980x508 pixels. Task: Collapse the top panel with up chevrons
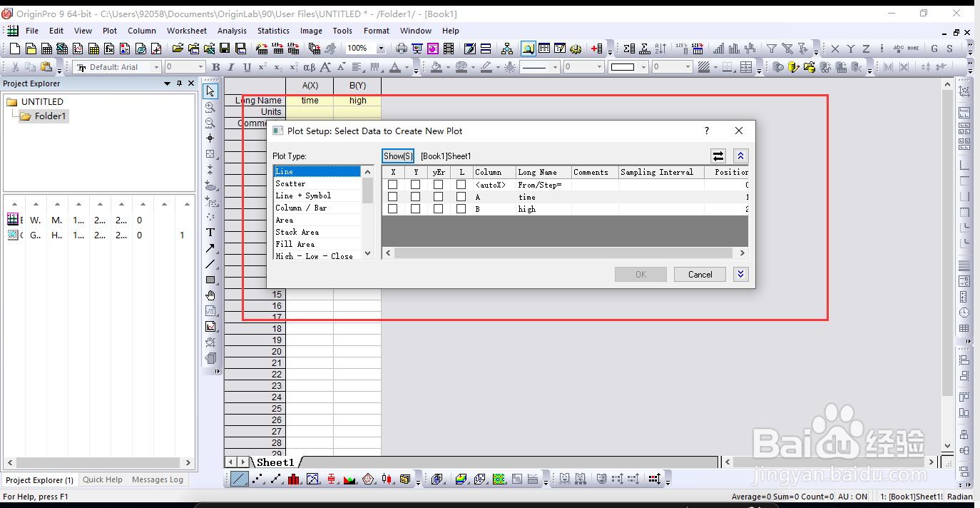(x=740, y=156)
